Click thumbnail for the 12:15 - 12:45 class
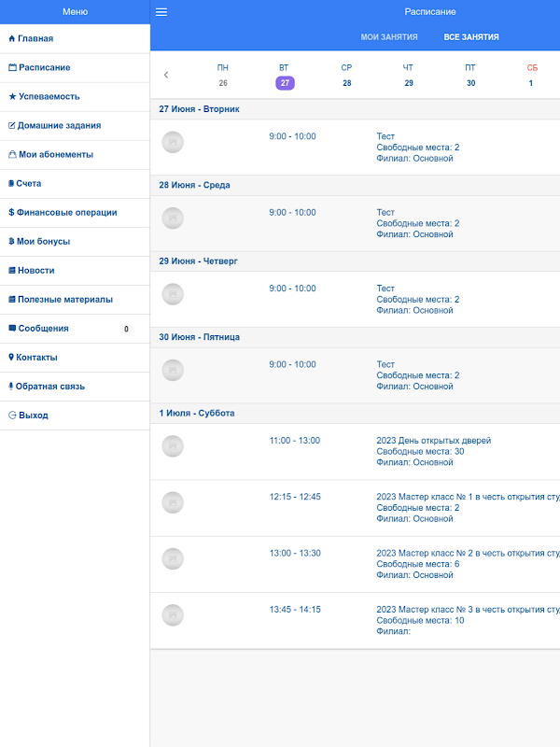The height and width of the screenshot is (747, 560). pos(173,502)
